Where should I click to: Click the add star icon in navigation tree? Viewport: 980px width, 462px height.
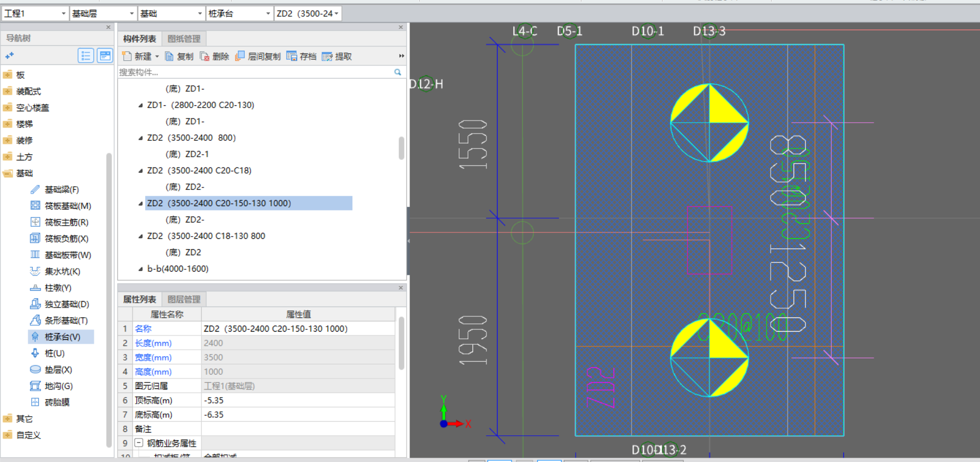9,56
